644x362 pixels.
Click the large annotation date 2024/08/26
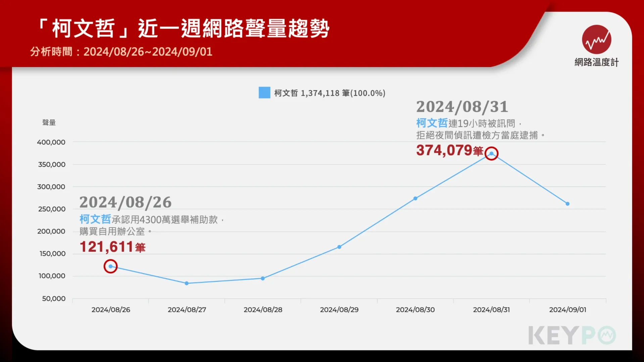pos(126,202)
